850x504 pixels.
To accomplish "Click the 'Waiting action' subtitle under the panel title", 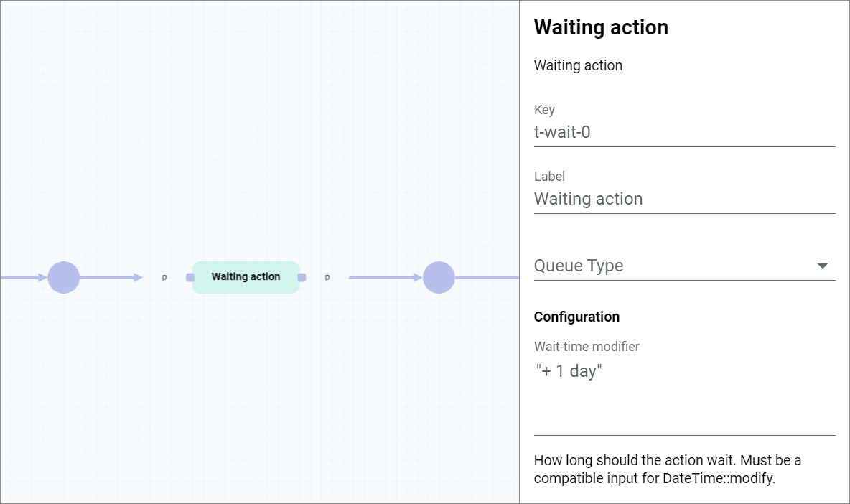I will point(578,65).
